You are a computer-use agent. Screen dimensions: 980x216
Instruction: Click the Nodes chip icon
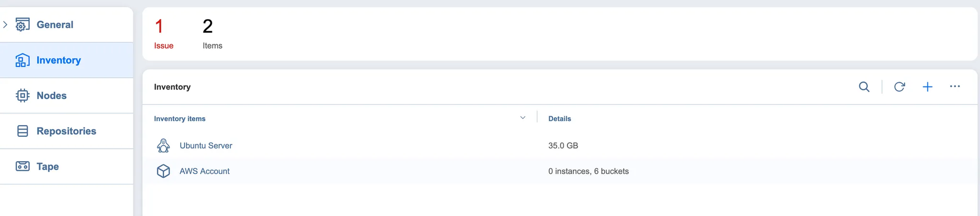(23, 96)
